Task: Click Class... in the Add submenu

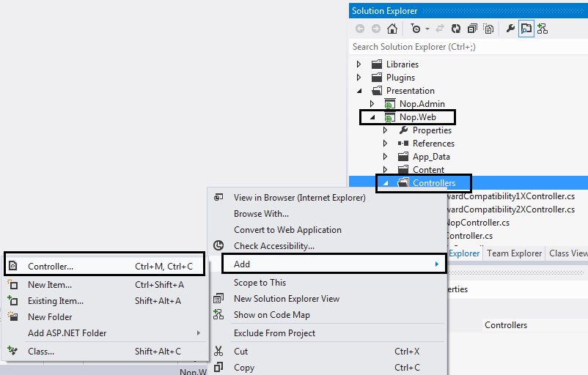Action: 41,352
